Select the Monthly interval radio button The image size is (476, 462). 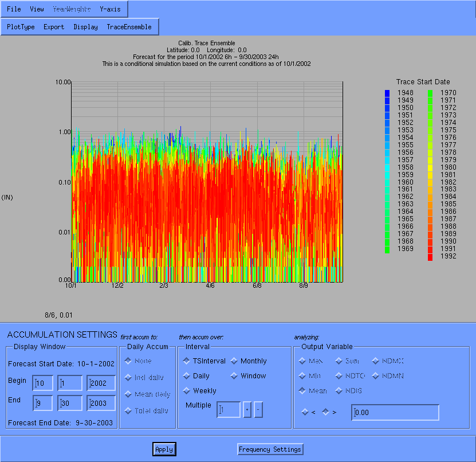coord(235,361)
